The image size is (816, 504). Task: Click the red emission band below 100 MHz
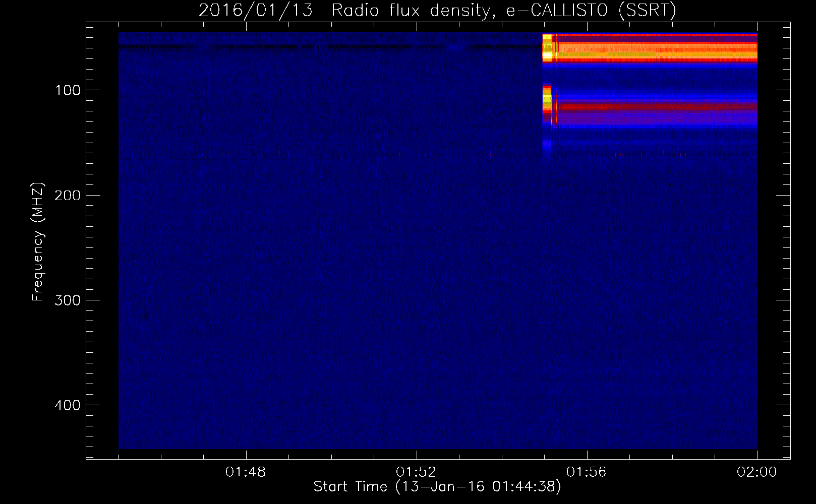point(658,107)
